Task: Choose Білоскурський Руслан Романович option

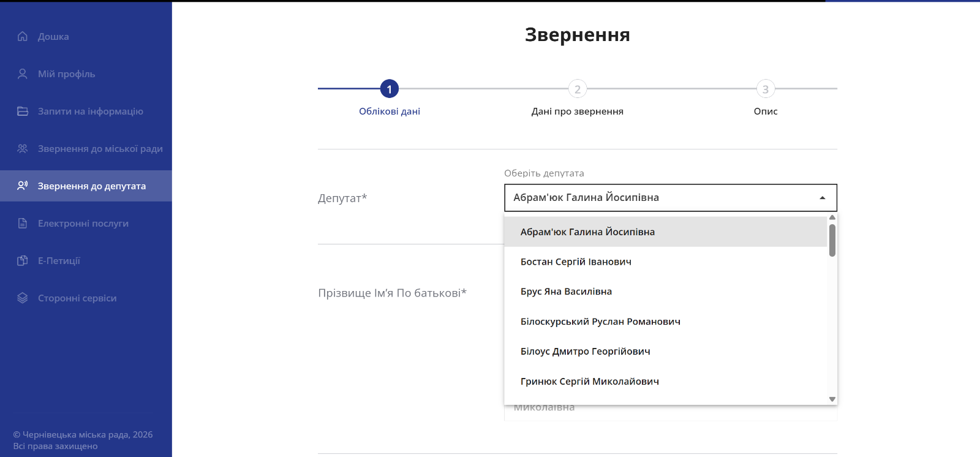Action: point(666,322)
